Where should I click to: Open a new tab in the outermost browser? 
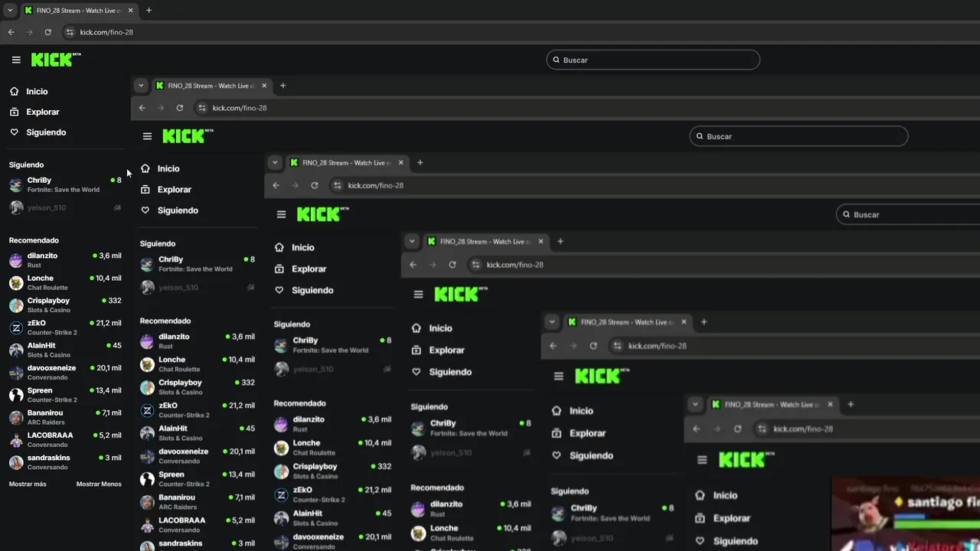pyautogui.click(x=149, y=11)
